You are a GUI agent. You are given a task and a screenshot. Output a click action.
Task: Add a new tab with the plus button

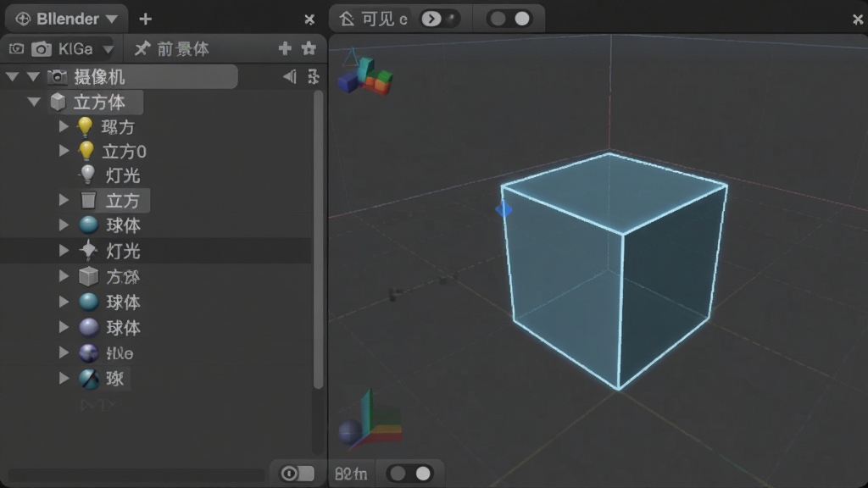[x=146, y=19]
